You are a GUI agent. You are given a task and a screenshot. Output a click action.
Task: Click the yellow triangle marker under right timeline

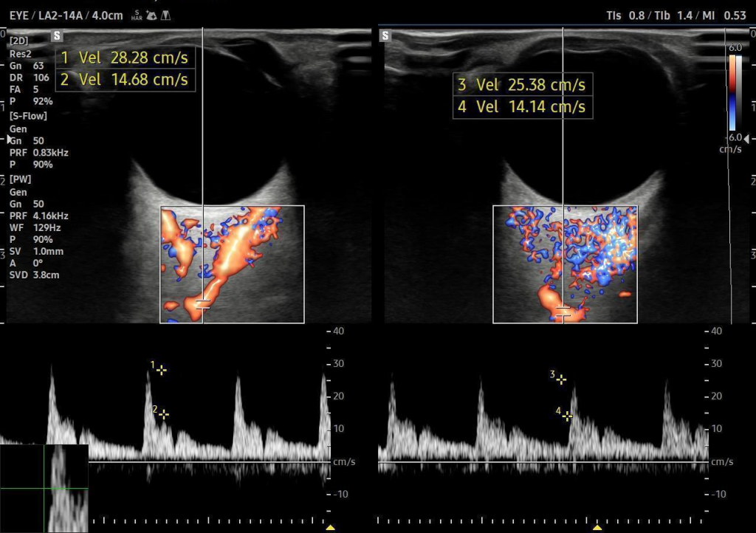pyautogui.click(x=597, y=528)
